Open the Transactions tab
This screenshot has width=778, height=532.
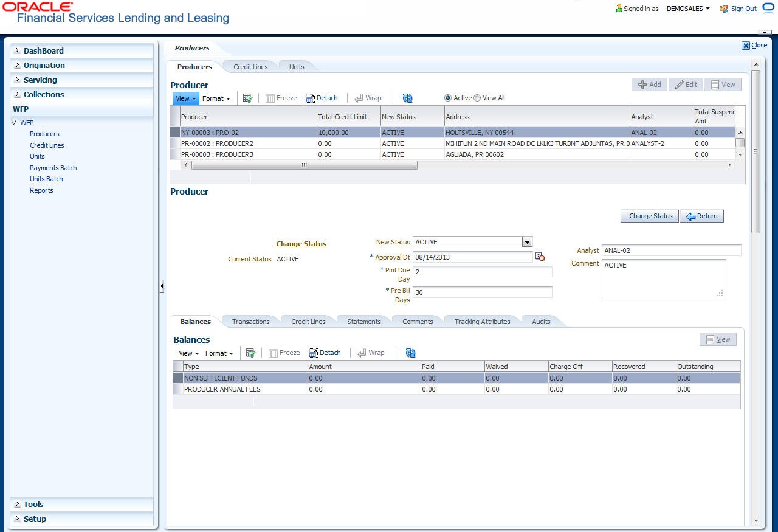[250, 322]
